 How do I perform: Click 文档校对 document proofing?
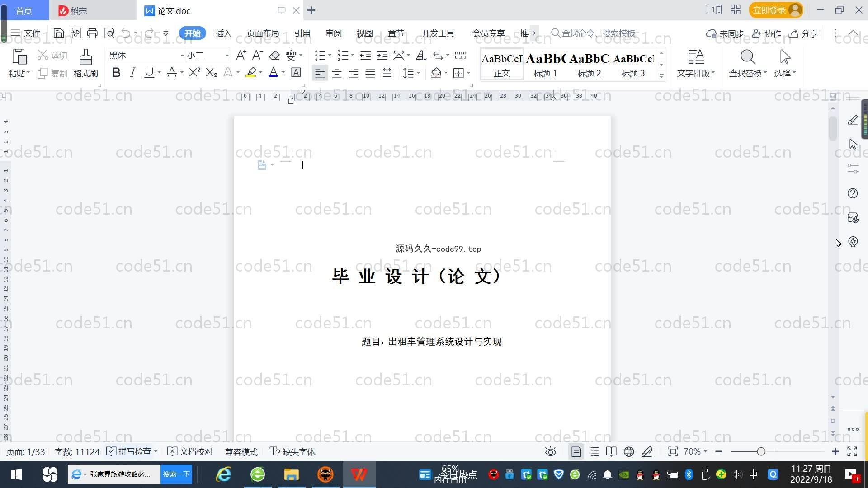point(190,451)
